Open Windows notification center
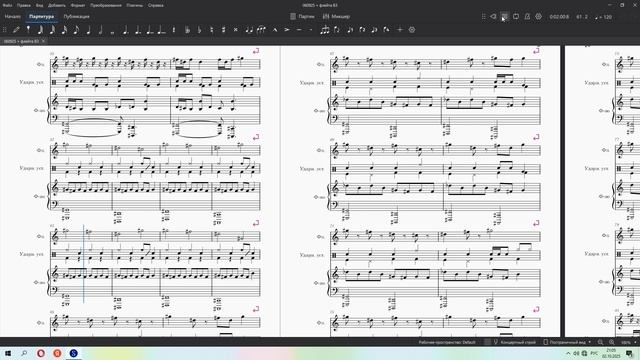The height and width of the screenshot is (360, 640). pos(629,353)
